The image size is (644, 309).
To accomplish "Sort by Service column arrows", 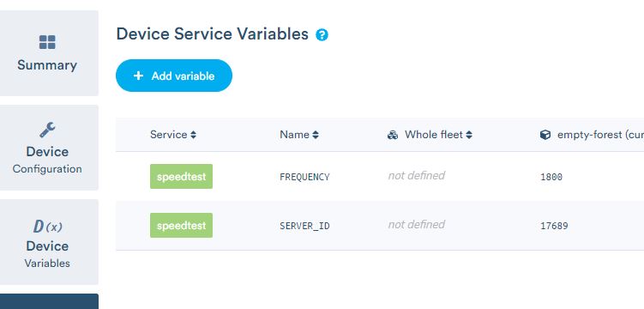I will [193, 135].
